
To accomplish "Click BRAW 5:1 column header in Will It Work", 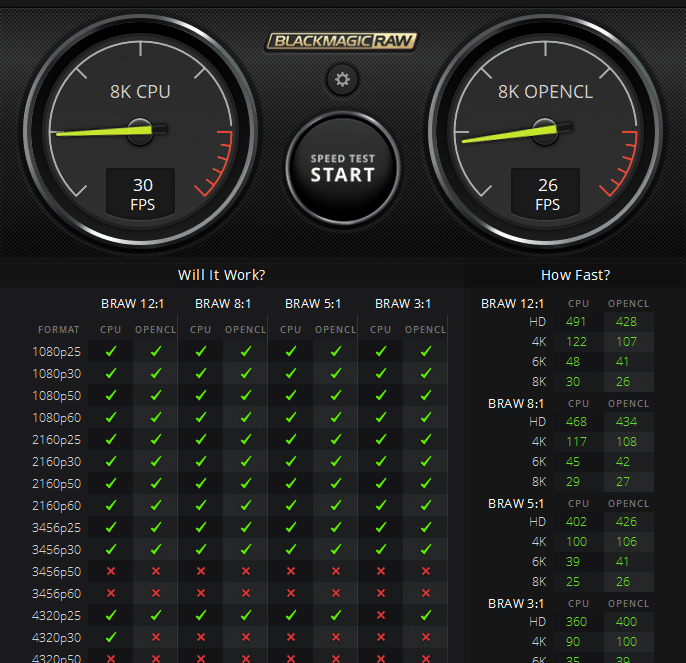I will click(313, 304).
